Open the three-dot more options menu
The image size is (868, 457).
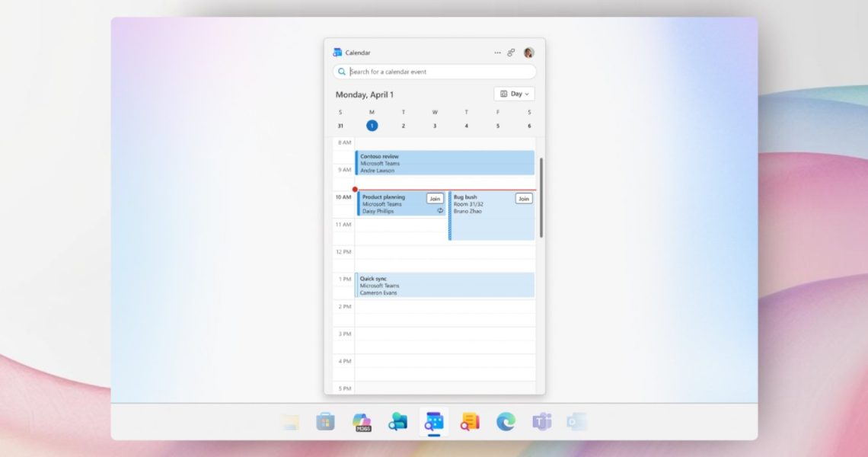497,53
